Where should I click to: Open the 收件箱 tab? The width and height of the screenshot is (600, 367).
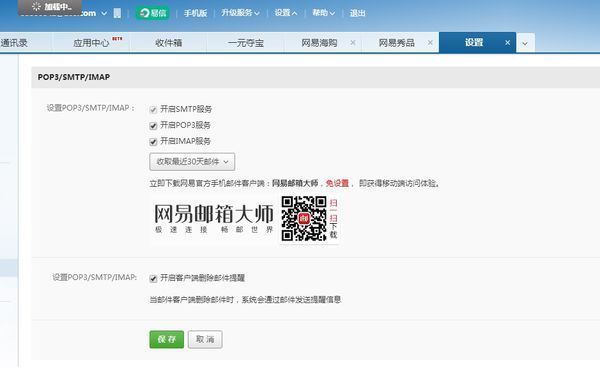tap(168, 43)
